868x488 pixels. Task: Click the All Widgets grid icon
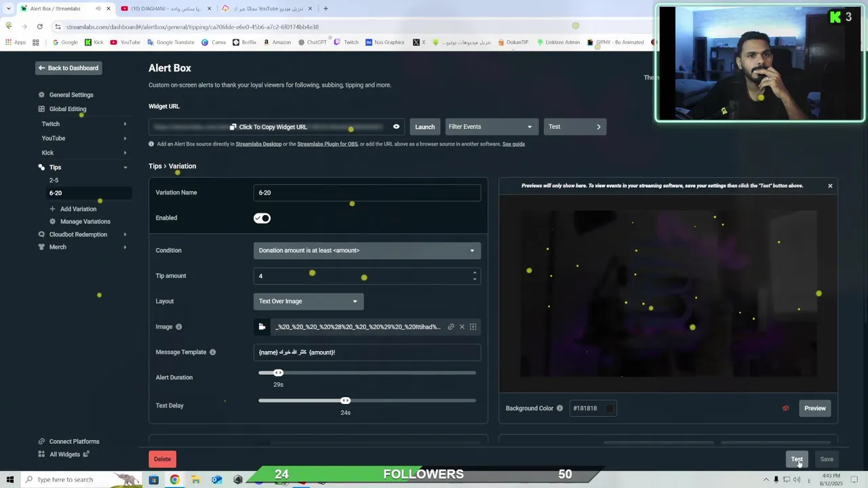tap(41, 455)
